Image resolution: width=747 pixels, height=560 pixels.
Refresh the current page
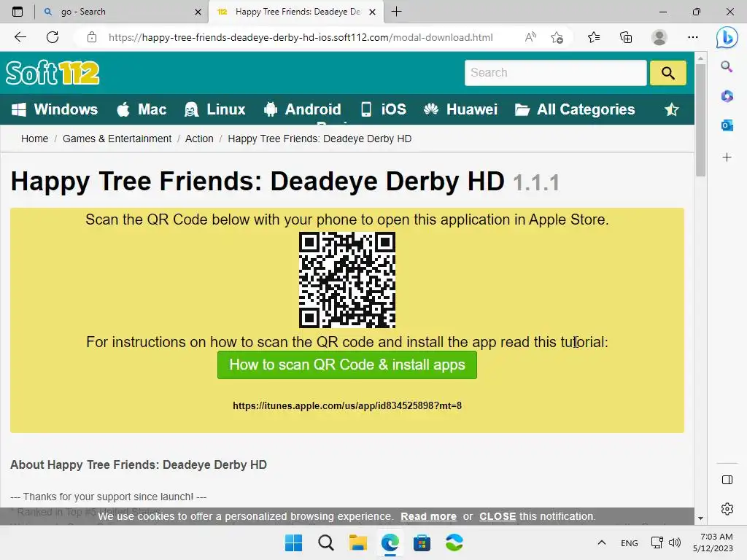(x=53, y=37)
